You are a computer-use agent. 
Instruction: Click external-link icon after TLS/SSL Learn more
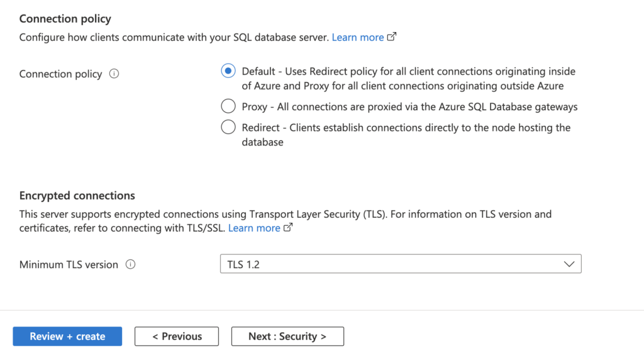[288, 228]
